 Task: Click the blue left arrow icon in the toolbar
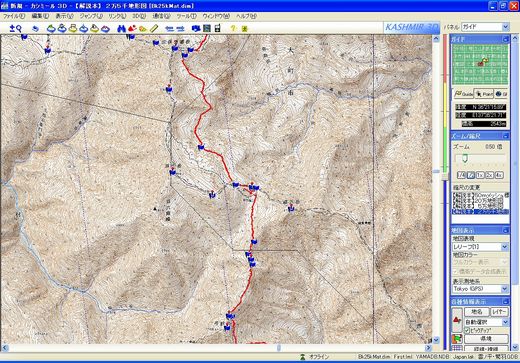[x=170, y=29]
